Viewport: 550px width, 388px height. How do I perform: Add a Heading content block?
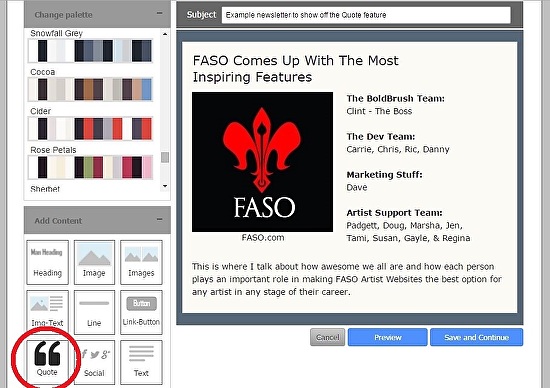point(47,262)
